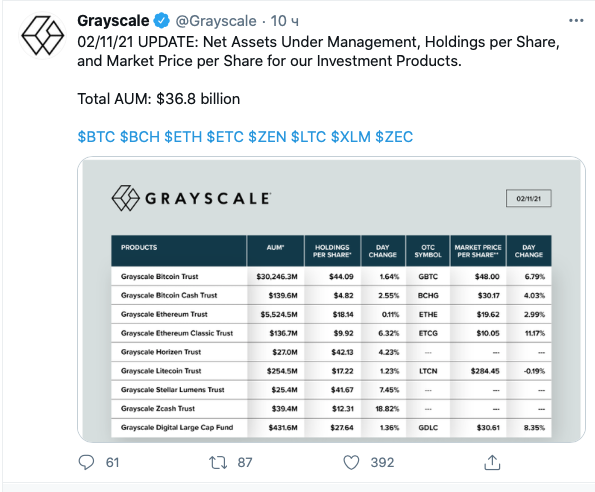This screenshot has width=595, height=492.
Task: Open the $LTC cashtag
Action: coord(309,137)
